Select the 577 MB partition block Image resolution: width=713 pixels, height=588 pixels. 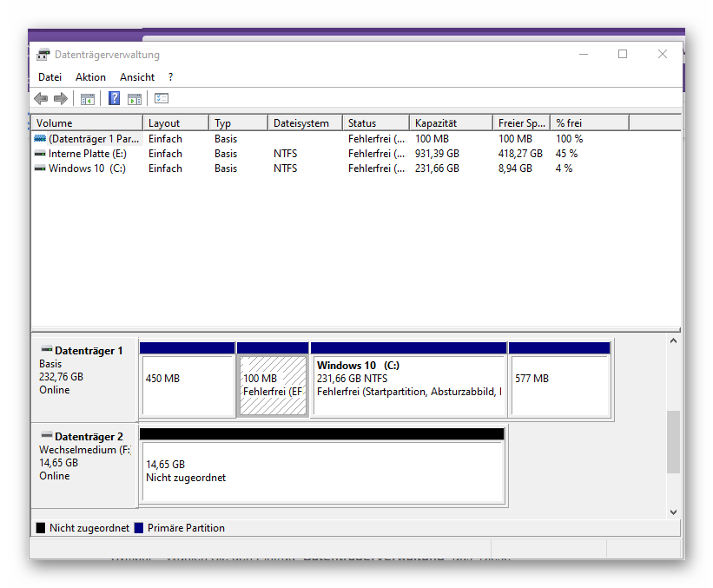(560, 380)
